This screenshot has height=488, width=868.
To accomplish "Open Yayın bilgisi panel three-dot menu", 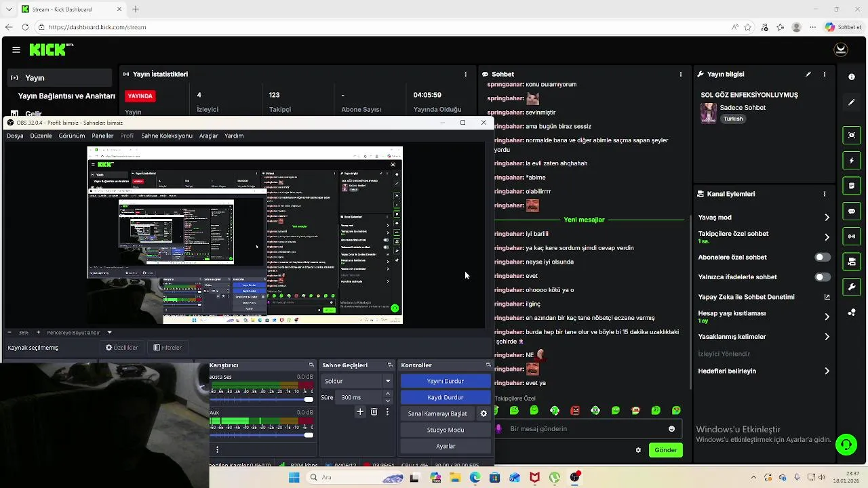I will (x=825, y=74).
